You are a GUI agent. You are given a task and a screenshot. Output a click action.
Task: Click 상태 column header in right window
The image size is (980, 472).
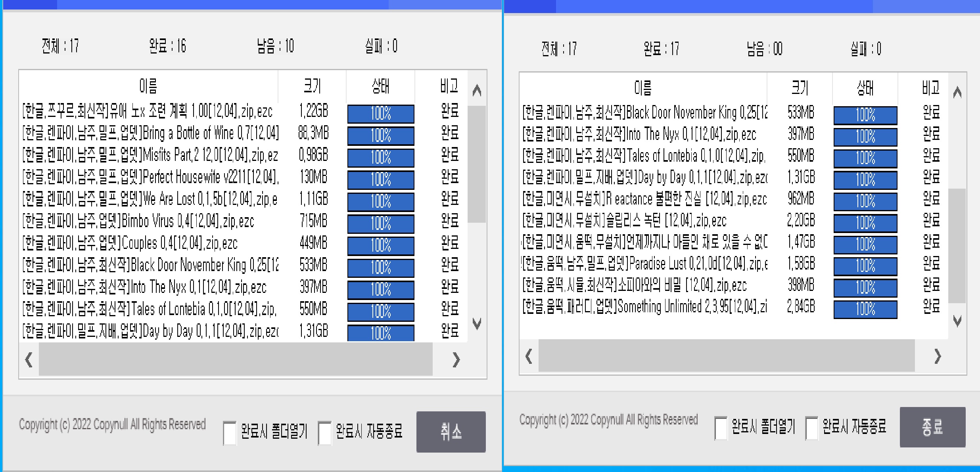(865, 88)
